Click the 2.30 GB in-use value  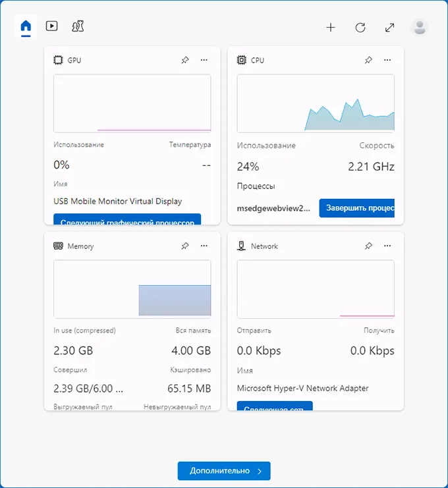coord(73,351)
